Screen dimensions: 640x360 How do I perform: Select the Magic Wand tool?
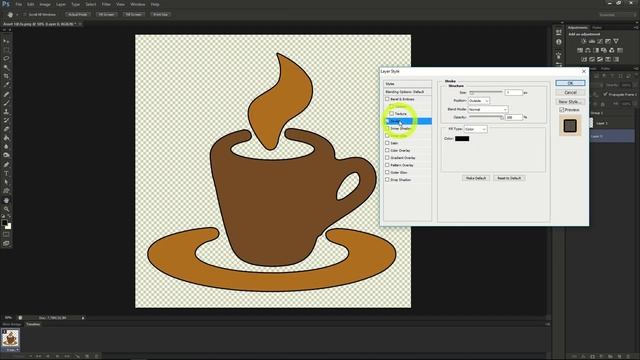[x=6, y=67]
